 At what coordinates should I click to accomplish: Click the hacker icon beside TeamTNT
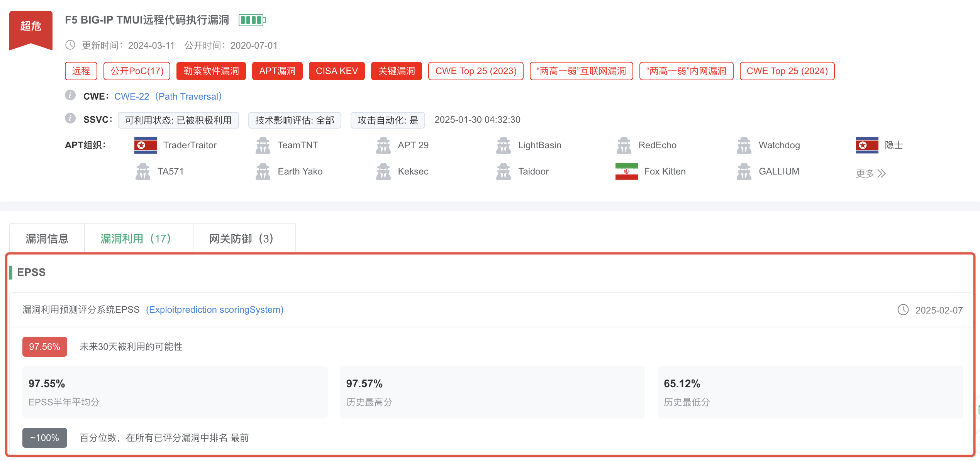click(x=263, y=145)
